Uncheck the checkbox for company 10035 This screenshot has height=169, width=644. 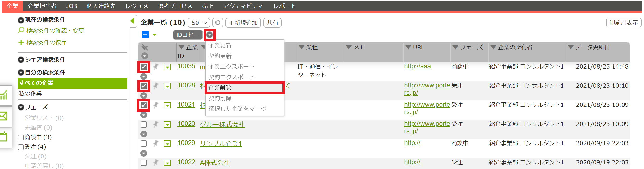[x=143, y=67]
